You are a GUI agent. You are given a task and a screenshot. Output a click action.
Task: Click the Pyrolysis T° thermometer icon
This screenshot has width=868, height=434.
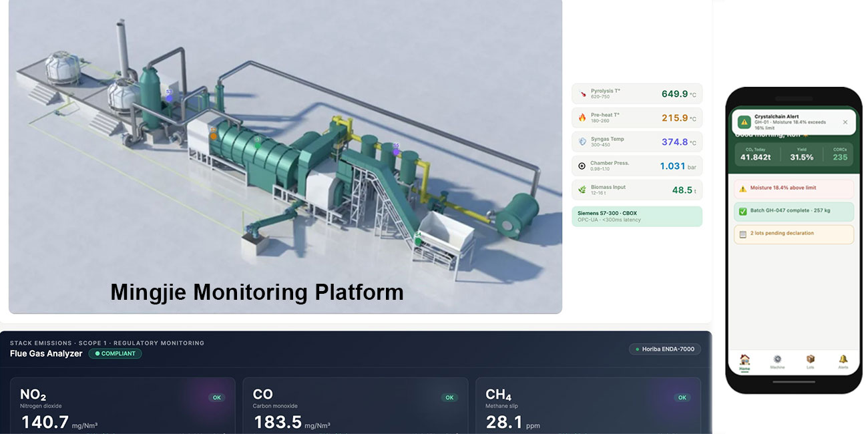[582, 93]
